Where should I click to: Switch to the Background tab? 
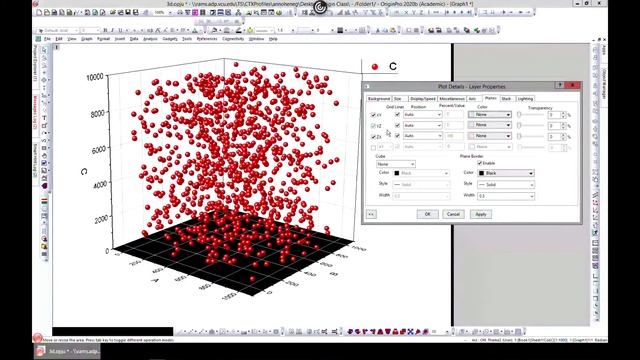[379, 99]
